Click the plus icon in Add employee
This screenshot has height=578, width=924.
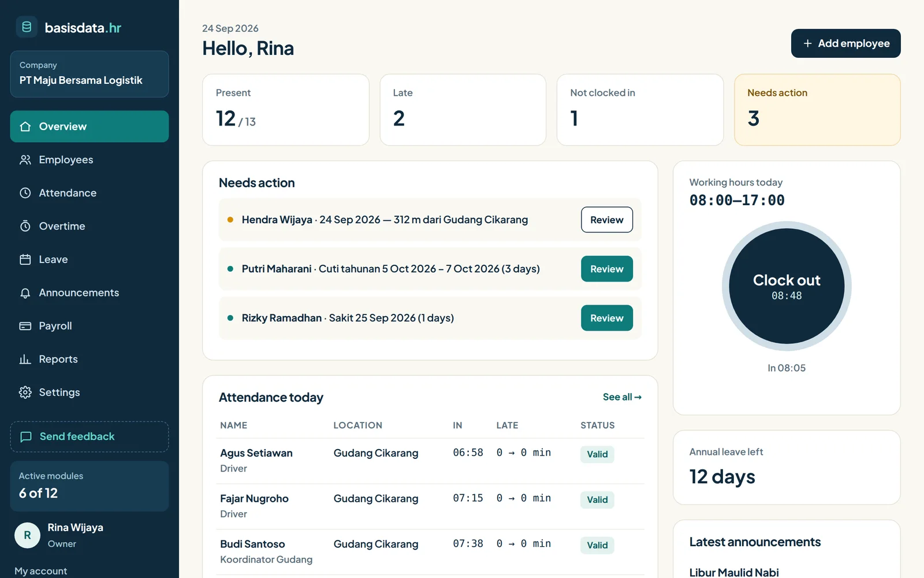808,43
